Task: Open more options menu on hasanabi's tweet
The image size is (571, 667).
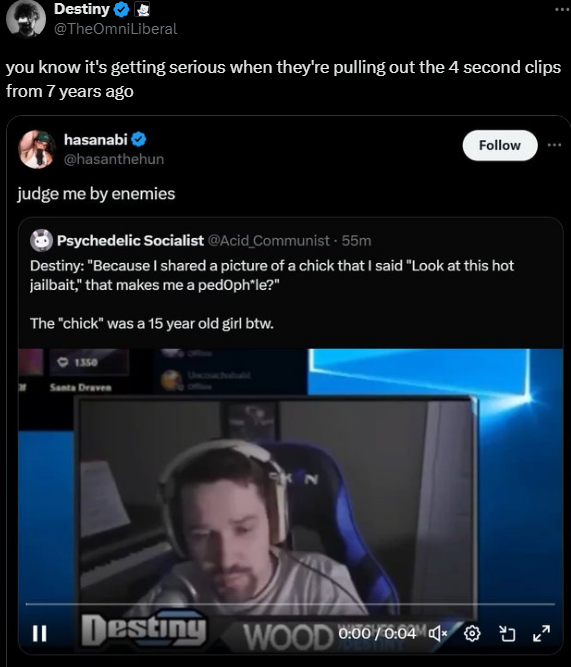Action: [554, 145]
